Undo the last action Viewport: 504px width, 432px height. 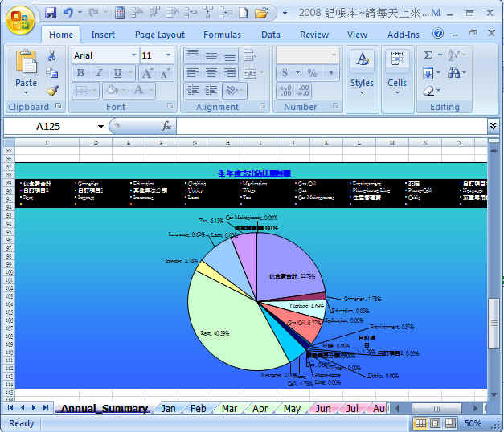[x=68, y=13]
